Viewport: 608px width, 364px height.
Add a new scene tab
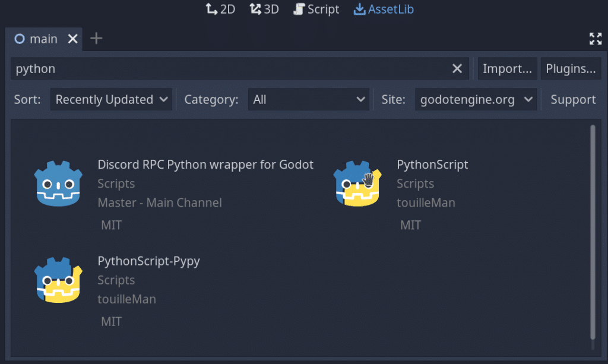pyautogui.click(x=96, y=39)
